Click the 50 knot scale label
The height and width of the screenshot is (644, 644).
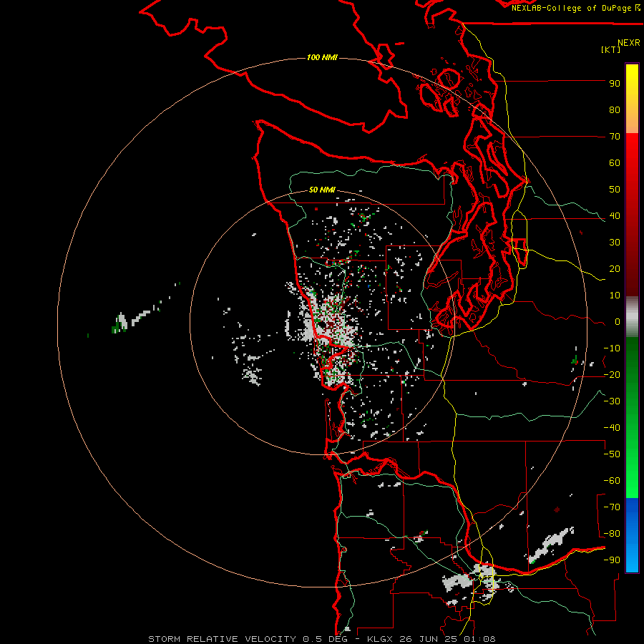tap(615, 190)
